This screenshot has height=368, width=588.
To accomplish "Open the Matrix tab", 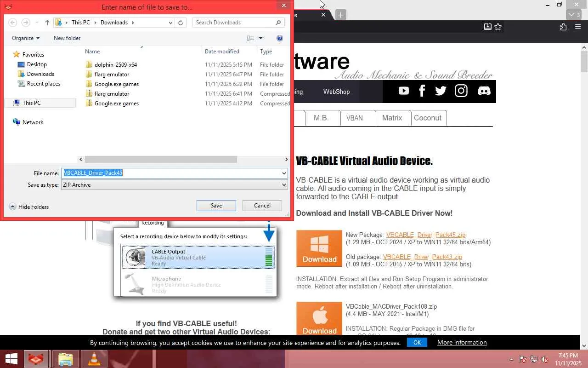I will [392, 118].
